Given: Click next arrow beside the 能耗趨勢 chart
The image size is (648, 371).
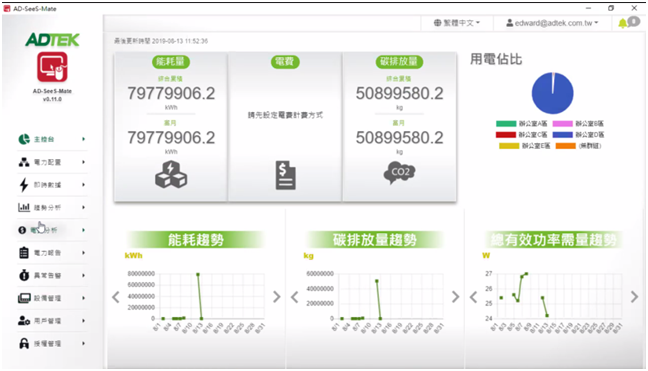Looking at the screenshot, I should (x=277, y=297).
